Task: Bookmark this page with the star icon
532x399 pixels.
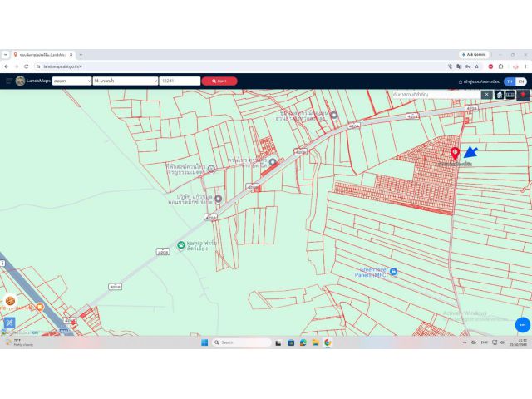Action: (x=476, y=66)
